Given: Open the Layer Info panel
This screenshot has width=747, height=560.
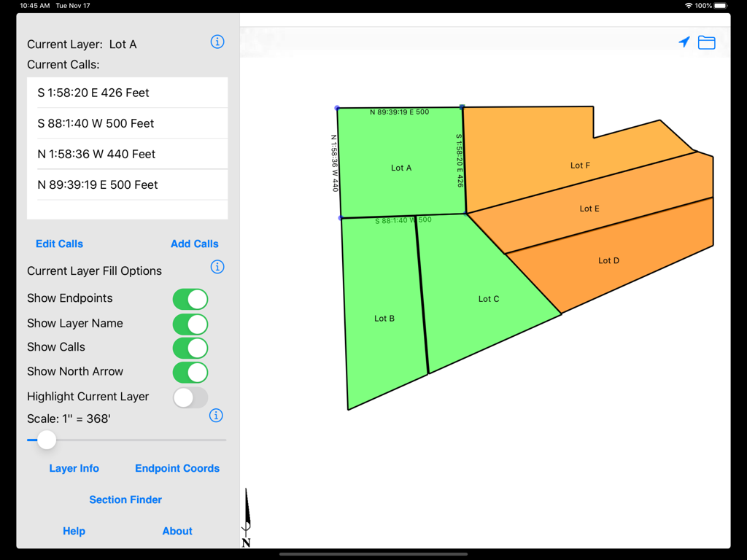Looking at the screenshot, I should click(74, 468).
